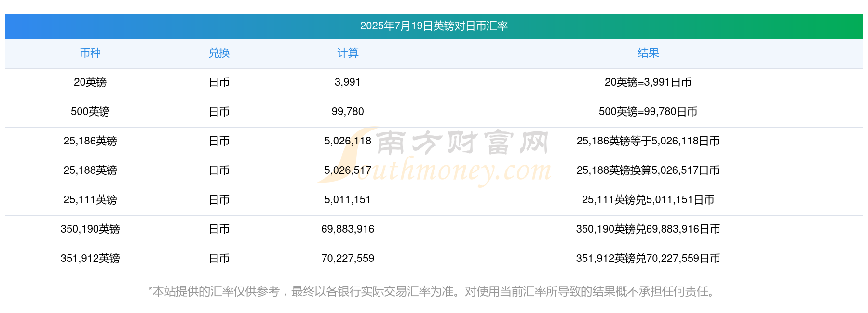The image size is (868, 313).
Task: Click 日币 in the 25,186英镑 row
Action: tap(219, 141)
